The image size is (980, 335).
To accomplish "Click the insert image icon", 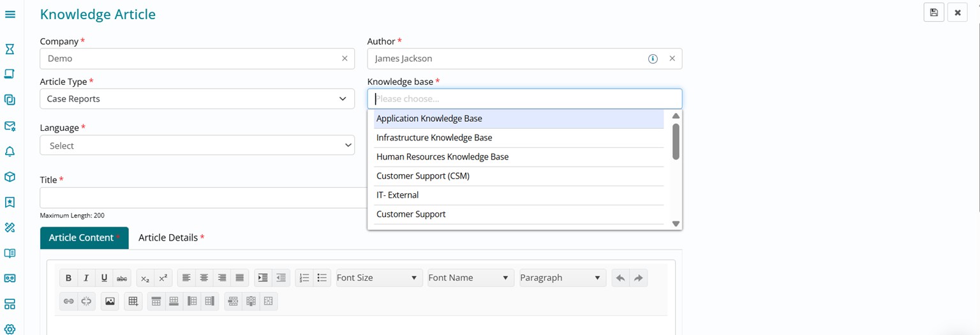I will (110, 301).
